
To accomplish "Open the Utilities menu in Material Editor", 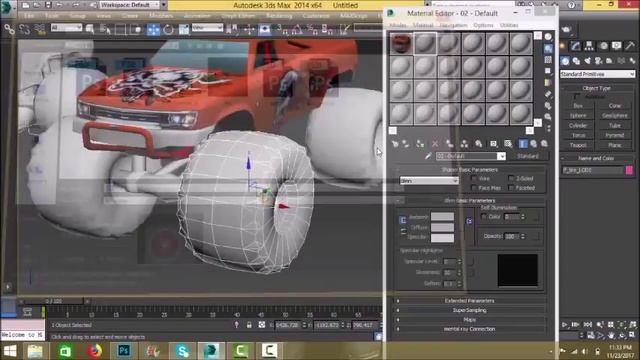I will [509, 25].
